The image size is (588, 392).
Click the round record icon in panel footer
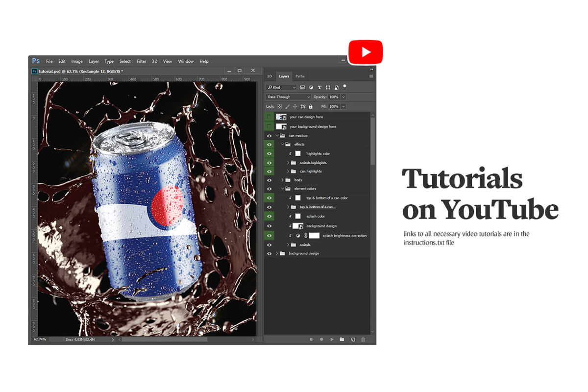[x=321, y=339]
